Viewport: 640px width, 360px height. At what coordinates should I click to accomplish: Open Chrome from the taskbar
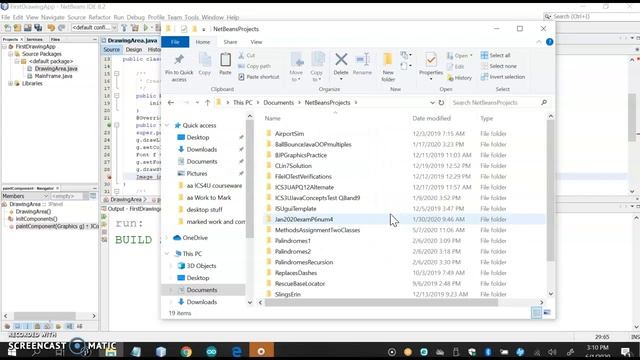[x=186, y=351]
